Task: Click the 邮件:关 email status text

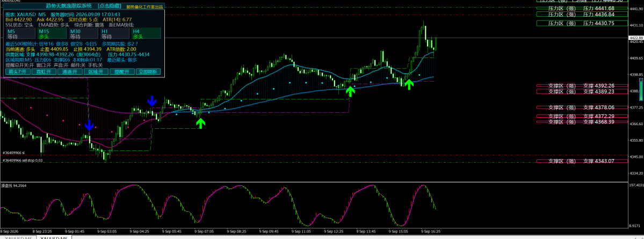Action: (x=78, y=65)
